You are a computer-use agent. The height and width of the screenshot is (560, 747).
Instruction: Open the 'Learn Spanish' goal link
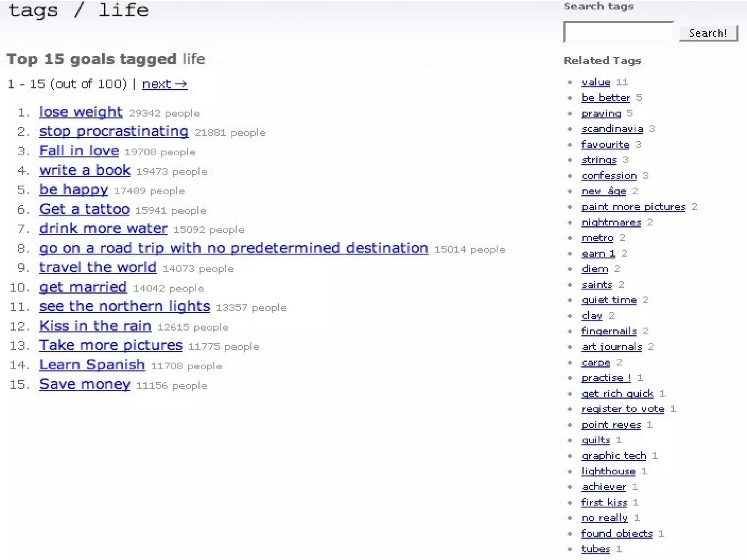(92, 365)
